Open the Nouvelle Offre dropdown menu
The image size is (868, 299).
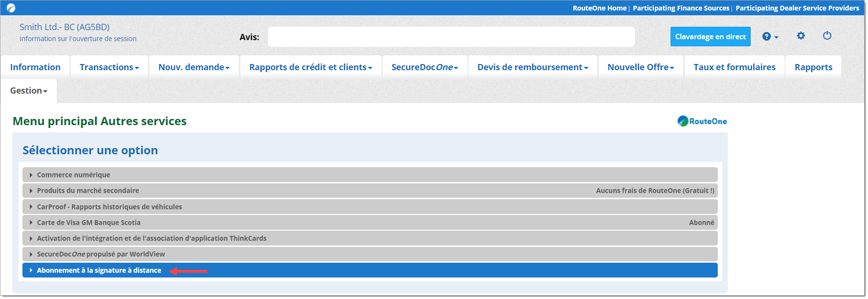pyautogui.click(x=641, y=67)
